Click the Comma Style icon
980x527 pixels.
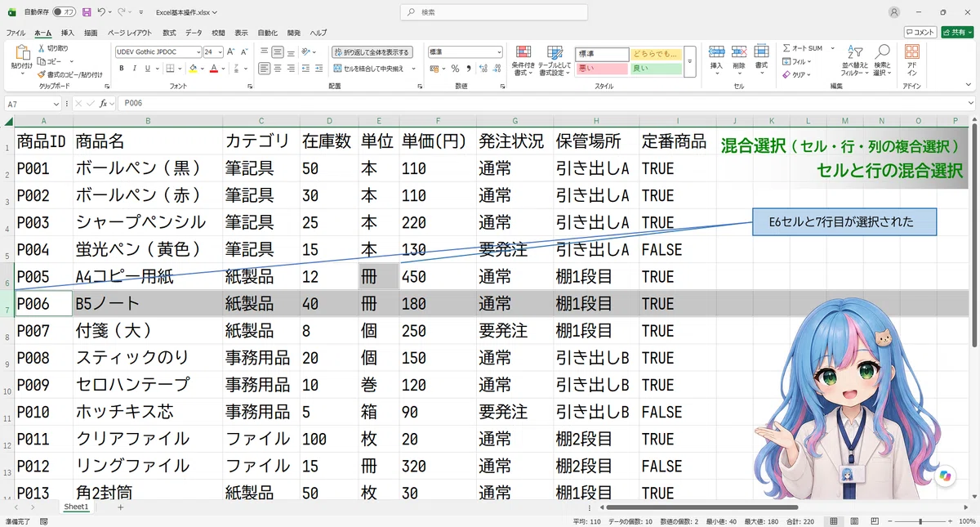coord(468,69)
